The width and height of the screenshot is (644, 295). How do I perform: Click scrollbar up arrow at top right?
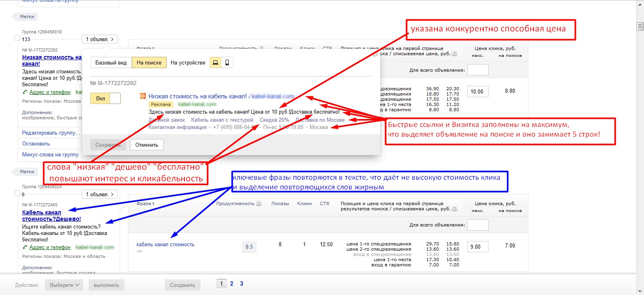[640, 4]
